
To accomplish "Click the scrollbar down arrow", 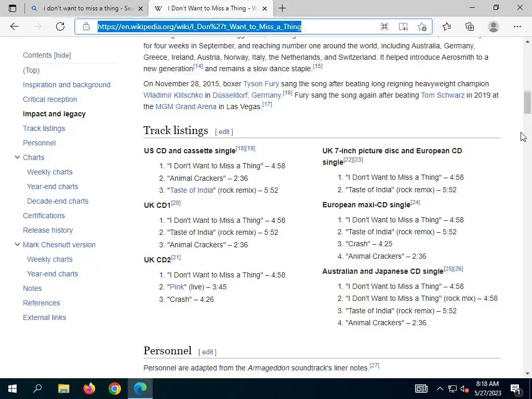I will 527,374.
